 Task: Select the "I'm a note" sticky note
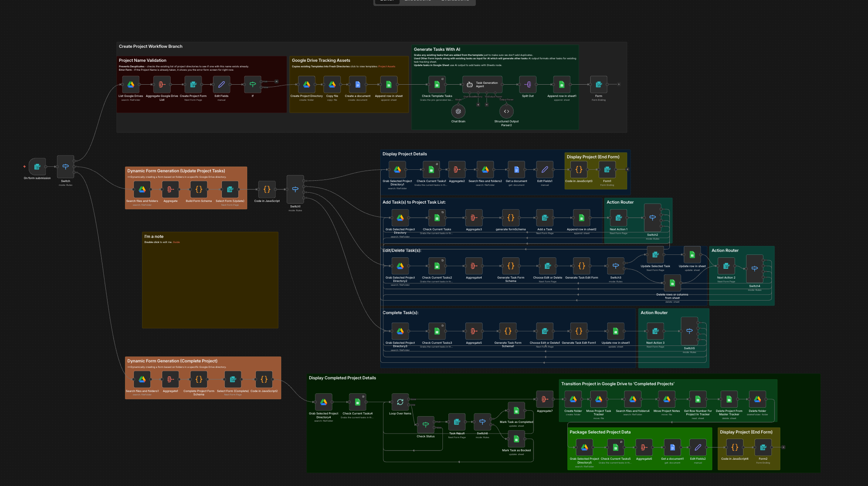click(210, 279)
